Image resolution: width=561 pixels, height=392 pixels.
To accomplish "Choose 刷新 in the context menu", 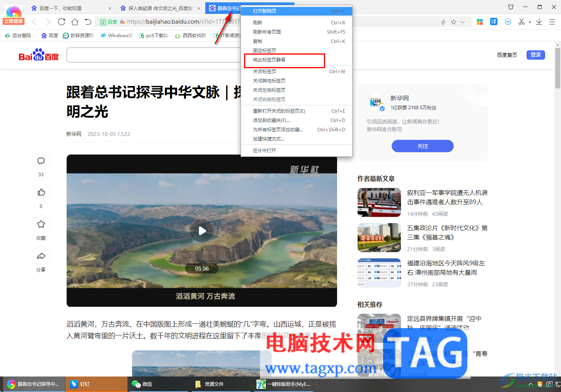I will tap(296, 23).
